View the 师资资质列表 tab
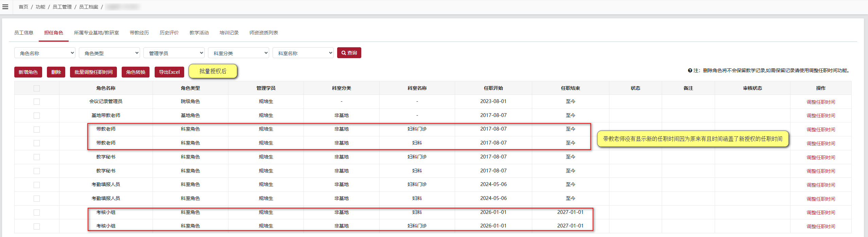The height and width of the screenshot is (237, 868). pos(264,33)
